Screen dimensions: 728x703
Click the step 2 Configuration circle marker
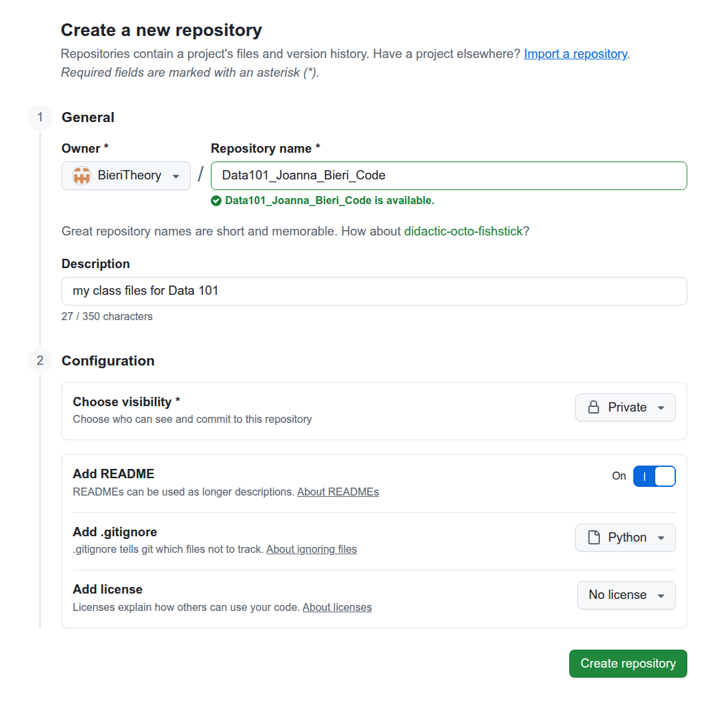[40, 361]
